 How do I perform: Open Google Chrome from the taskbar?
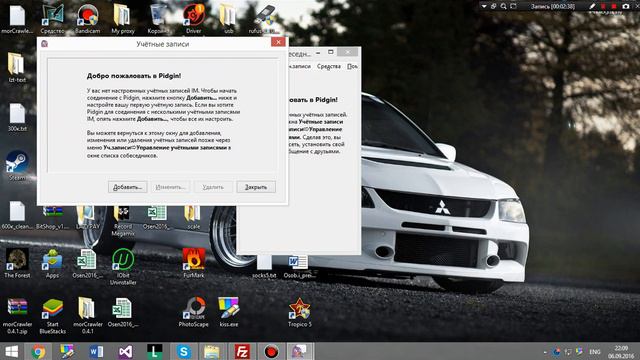(x=38, y=351)
